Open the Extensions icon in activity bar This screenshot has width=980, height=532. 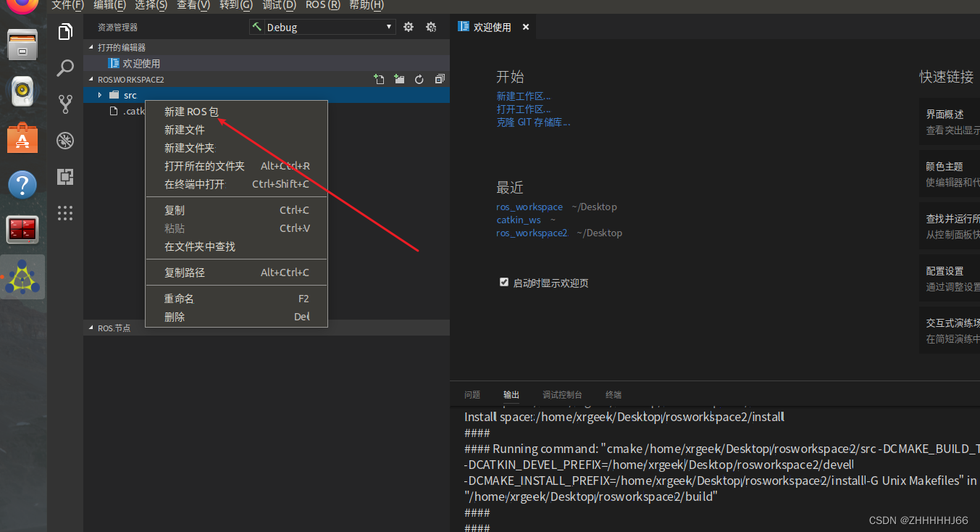[x=65, y=177]
